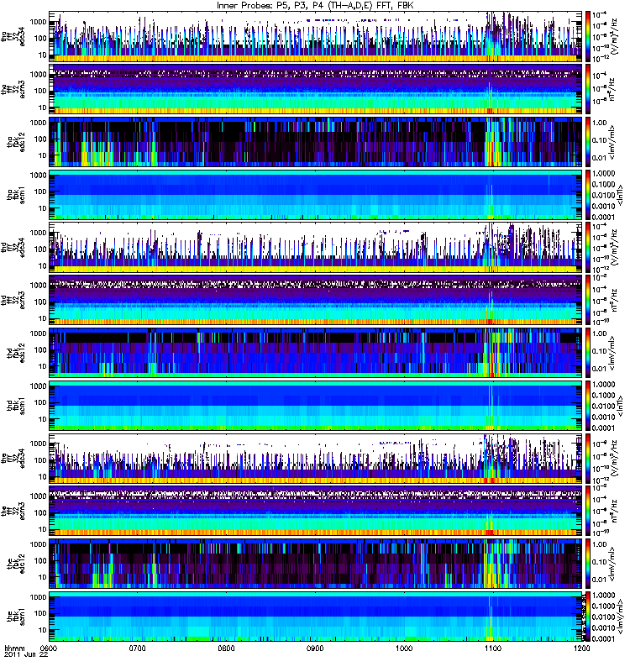Select the tha fff 32 edc34 spectrogram panel

[x=316, y=37]
